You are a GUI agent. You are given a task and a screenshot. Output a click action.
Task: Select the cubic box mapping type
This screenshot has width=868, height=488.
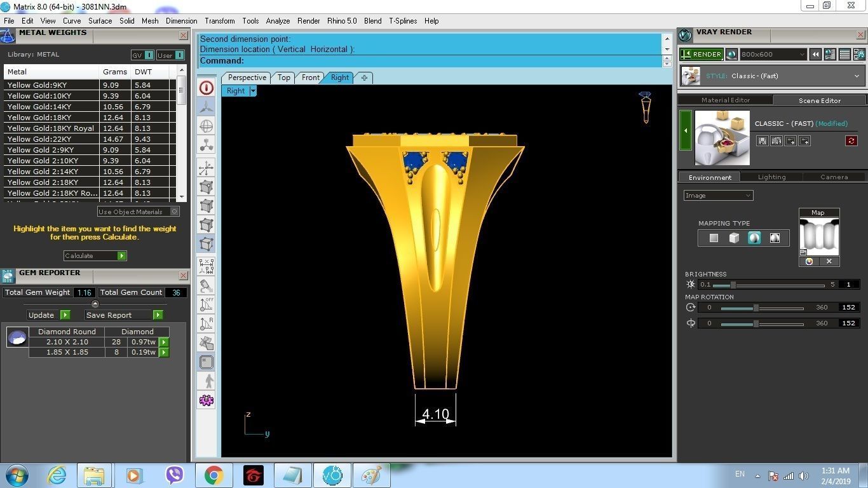(734, 238)
